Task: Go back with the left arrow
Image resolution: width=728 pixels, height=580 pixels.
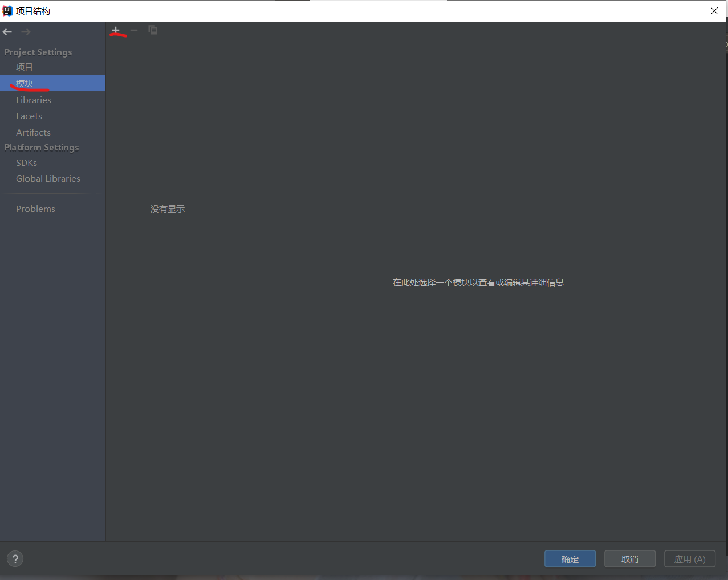Action: click(x=7, y=32)
